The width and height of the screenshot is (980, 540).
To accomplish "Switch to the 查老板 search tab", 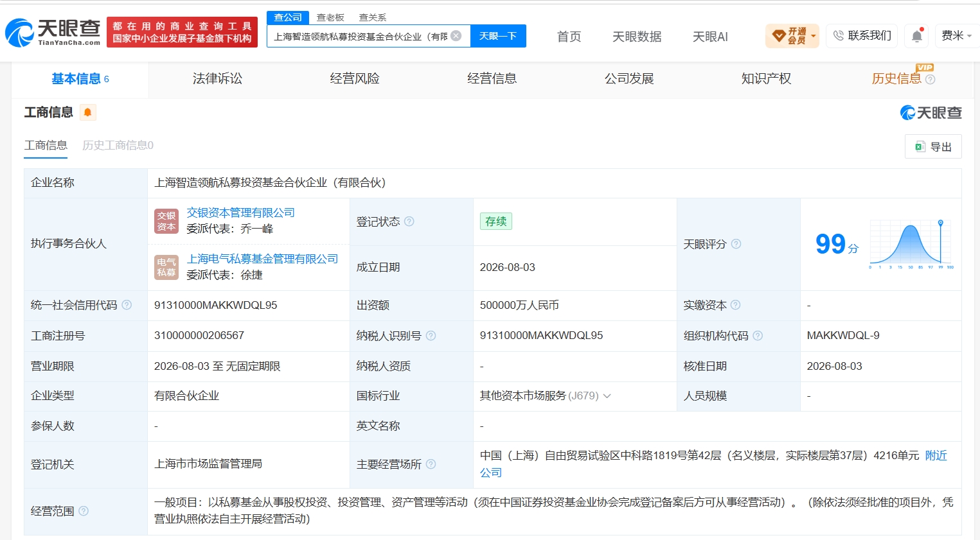I will (330, 17).
